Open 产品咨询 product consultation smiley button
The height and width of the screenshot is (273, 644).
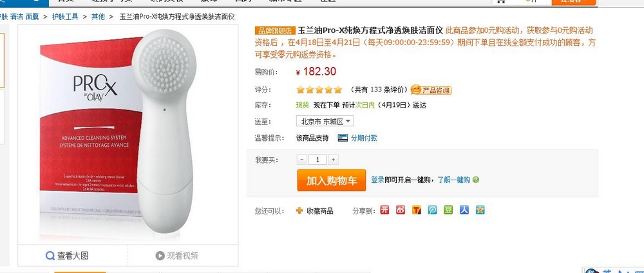431,90
